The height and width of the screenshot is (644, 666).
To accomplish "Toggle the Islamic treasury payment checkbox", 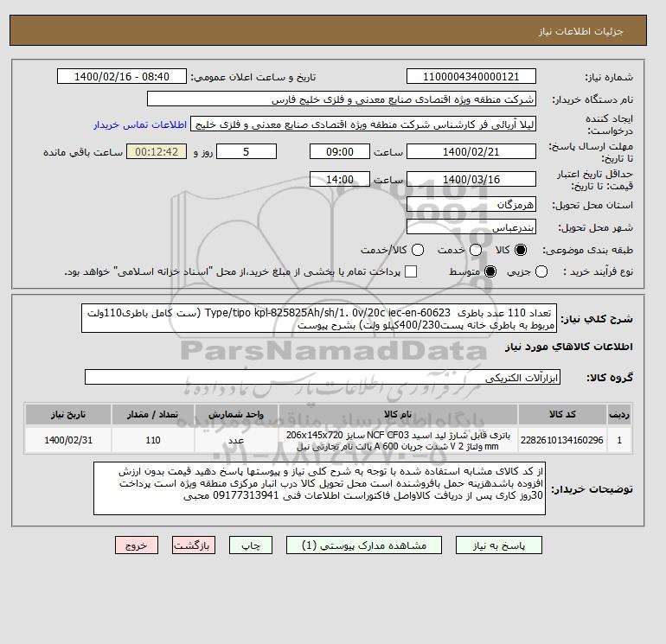I will point(411,271).
